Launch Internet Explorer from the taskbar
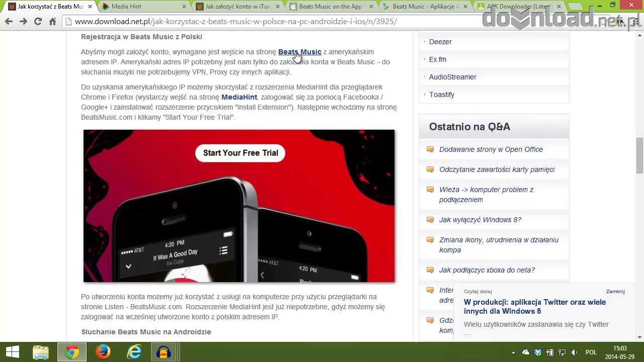Screen dimensions: 644x362 [134, 352]
